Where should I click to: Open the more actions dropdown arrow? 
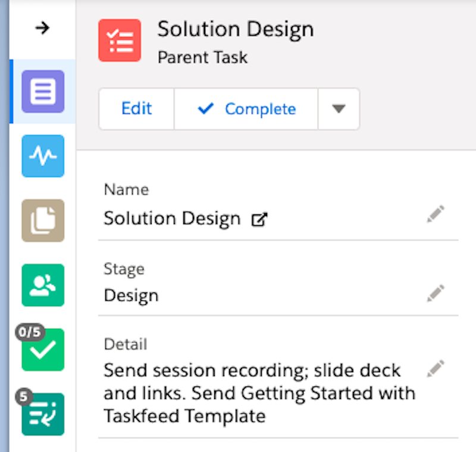(339, 109)
